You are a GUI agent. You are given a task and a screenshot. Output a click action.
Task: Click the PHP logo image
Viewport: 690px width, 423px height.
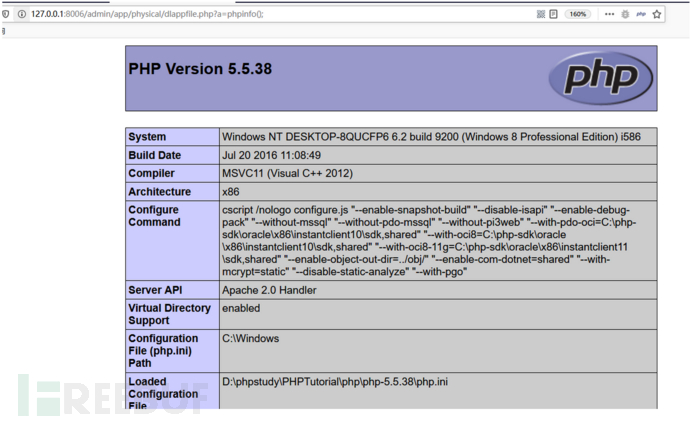click(601, 78)
